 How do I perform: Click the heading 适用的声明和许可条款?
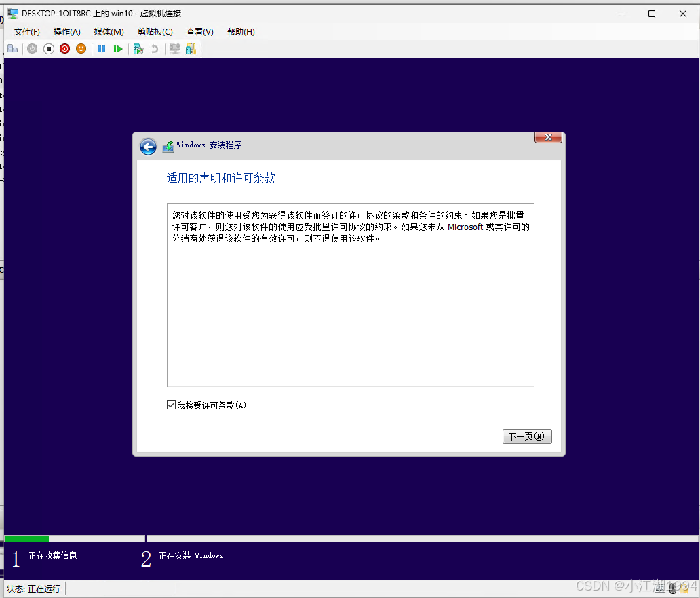pyautogui.click(x=221, y=179)
